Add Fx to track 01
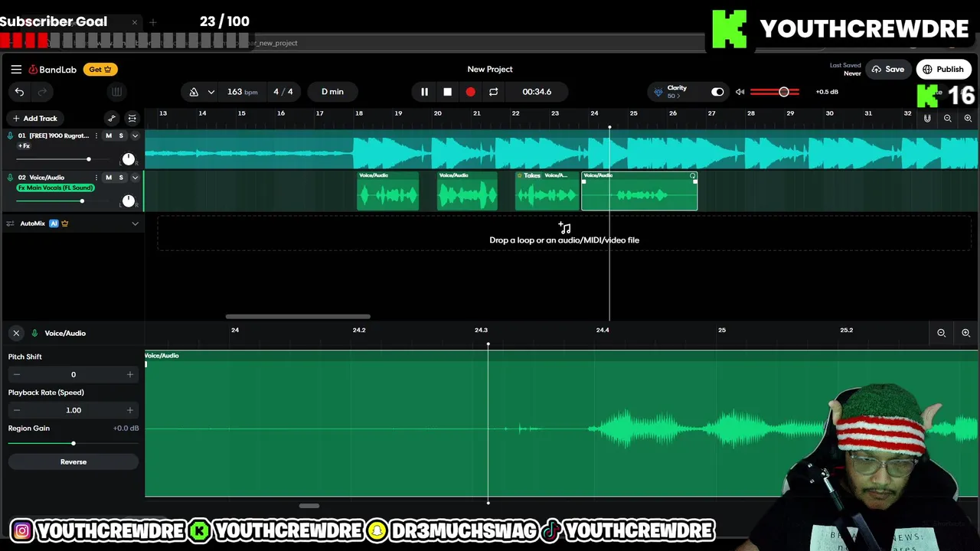980x551 pixels. point(24,146)
